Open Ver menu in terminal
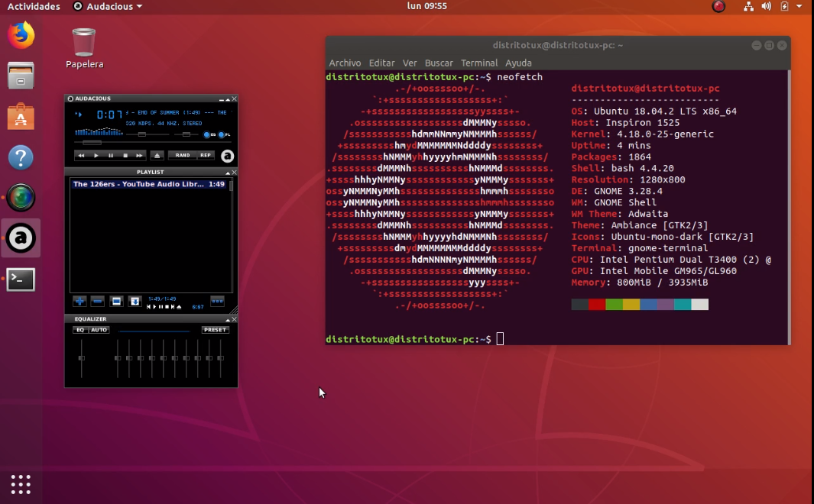Viewport: 814px width, 504px height. point(410,63)
